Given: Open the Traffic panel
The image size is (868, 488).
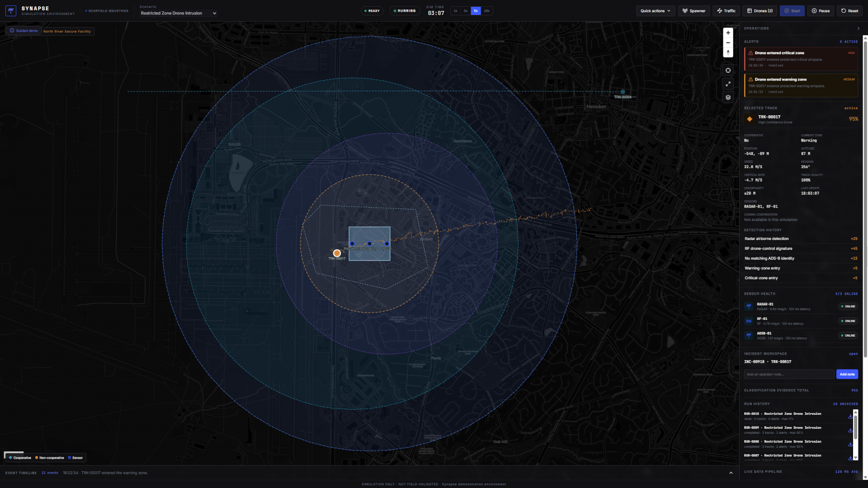Looking at the screenshot, I should [726, 11].
